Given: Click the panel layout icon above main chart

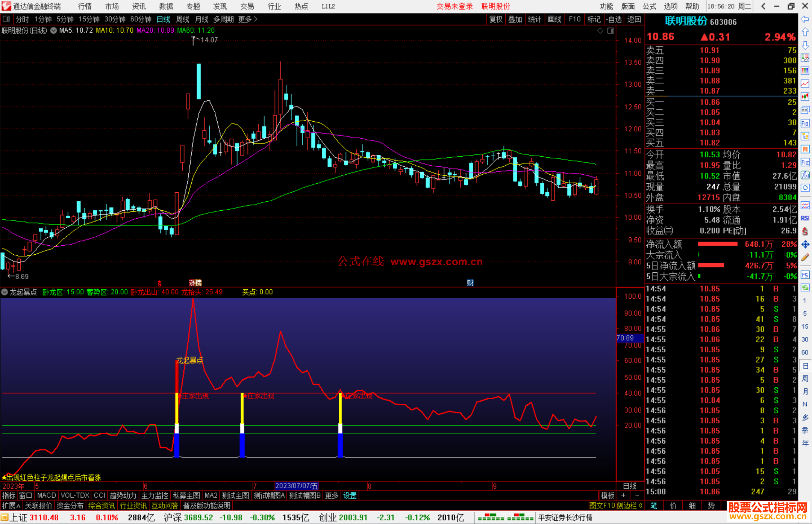Looking at the screenshot, I should 611,31.
